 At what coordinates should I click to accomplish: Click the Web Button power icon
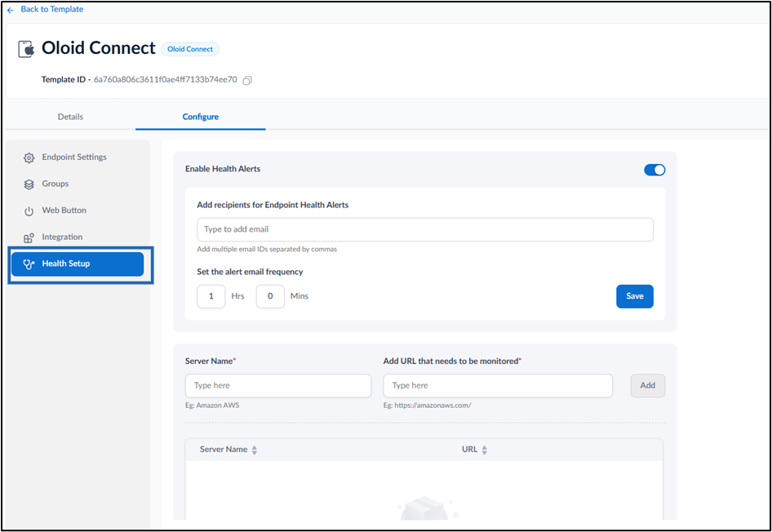coord(29,211)
